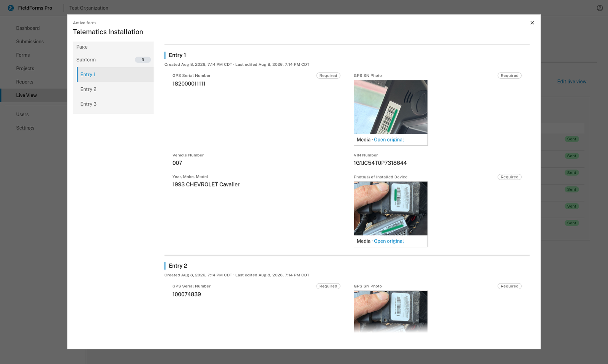
Task: Click the FieldForms Pro logo icon
Action: [x=11, y=8]
